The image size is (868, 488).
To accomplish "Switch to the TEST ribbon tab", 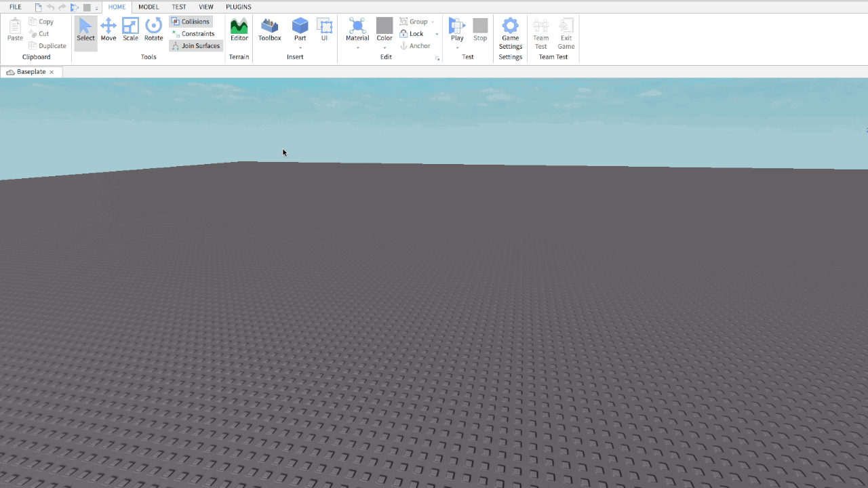I will coord(179,7).
